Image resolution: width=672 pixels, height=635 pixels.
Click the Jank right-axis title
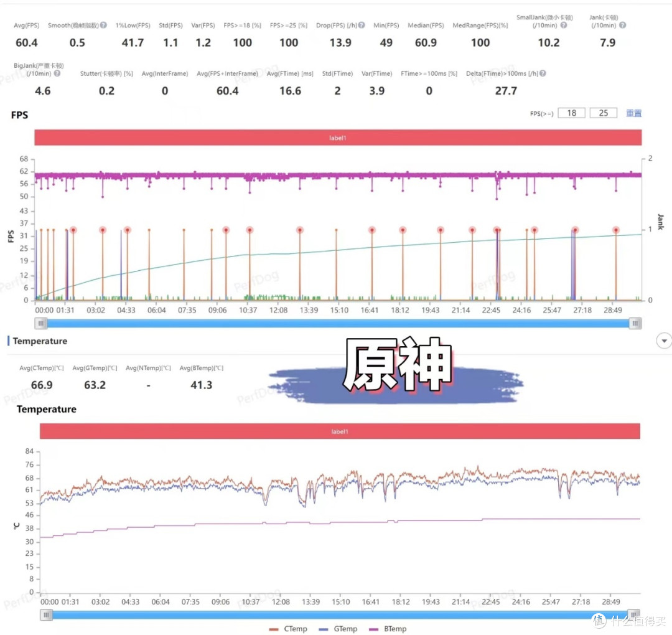click(660, 222)
